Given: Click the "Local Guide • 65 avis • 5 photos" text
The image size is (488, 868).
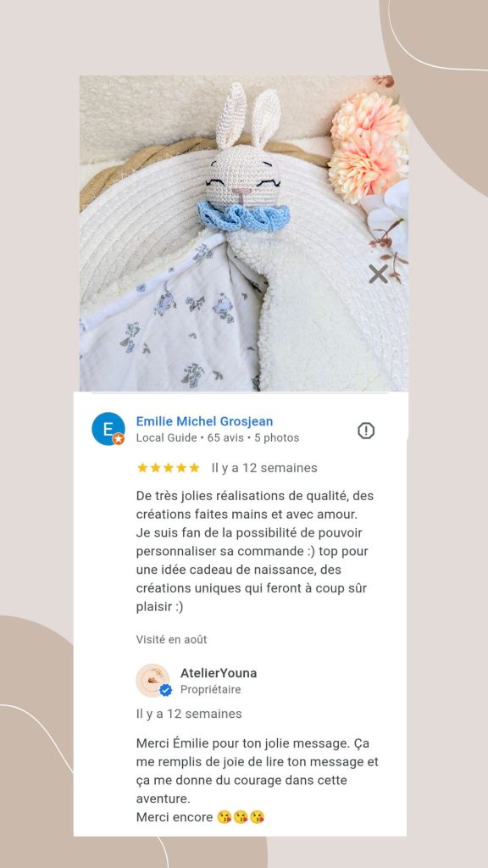Looking at the screenshot, I should pos(218,438).
